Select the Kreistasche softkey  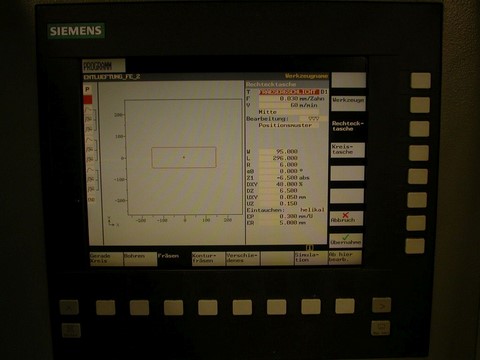[347, 150]
